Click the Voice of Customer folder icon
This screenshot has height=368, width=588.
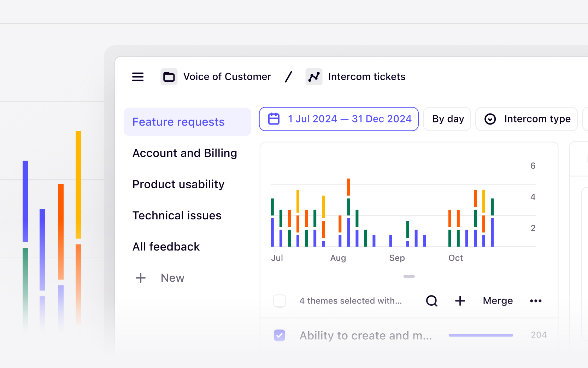pyautogui.click(x=169, y=76)
